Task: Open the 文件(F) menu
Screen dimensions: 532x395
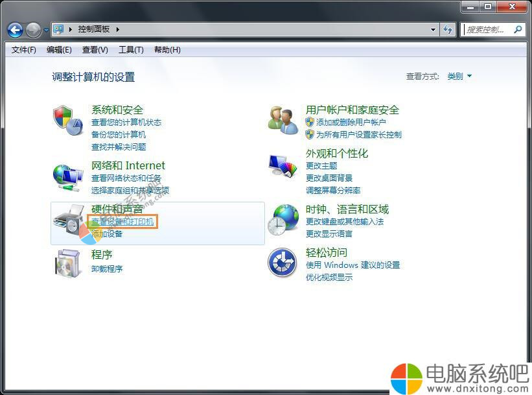Action: 24,50
